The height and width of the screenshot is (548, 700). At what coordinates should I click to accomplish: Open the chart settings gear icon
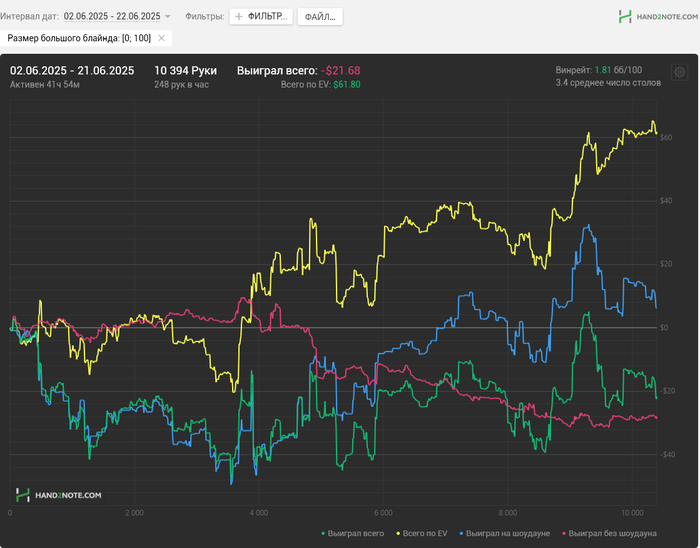[x=679, y=72]
